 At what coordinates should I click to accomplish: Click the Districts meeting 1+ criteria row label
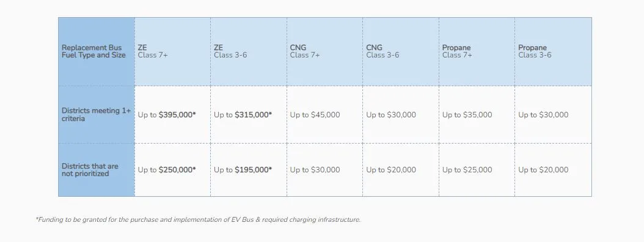pyautogui.click(x=96, y=115)
